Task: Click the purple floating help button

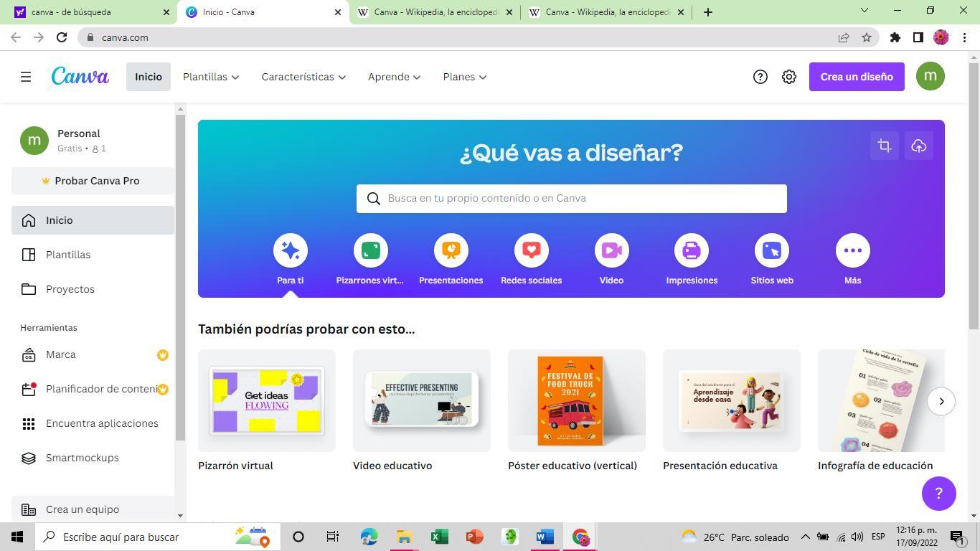Action: tap(939, 494)
